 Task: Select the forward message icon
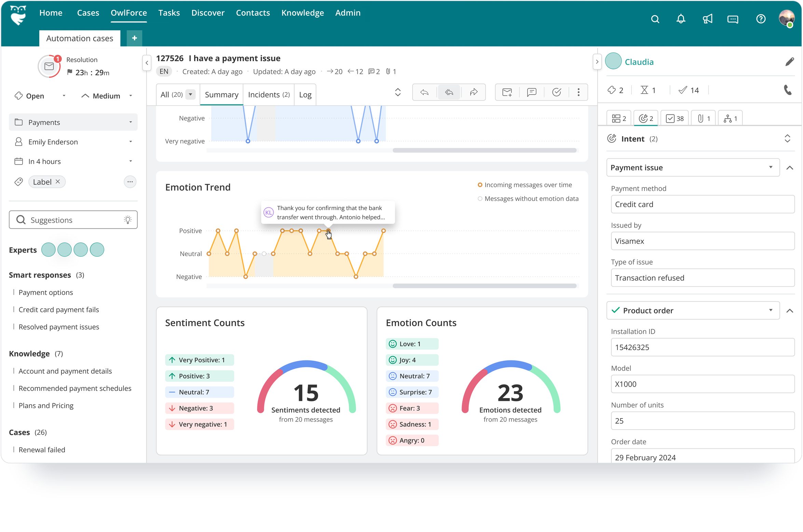[x=474, y=92]
